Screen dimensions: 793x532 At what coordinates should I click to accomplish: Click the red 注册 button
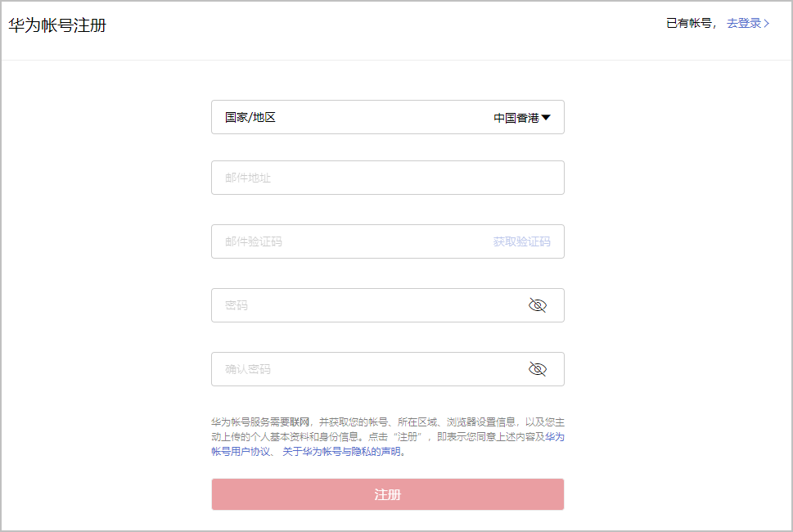pyautogui.click(x=387, y=494)
